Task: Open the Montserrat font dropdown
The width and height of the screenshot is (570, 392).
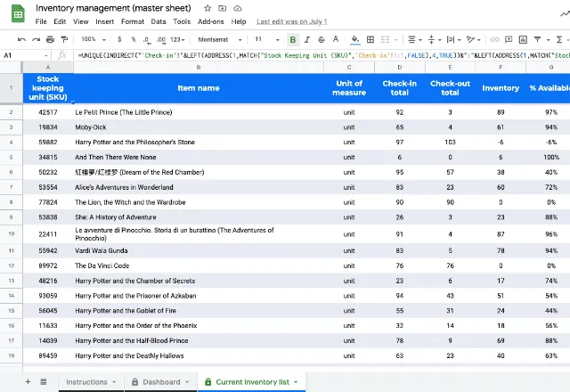Action: click(x=220, y=39)
